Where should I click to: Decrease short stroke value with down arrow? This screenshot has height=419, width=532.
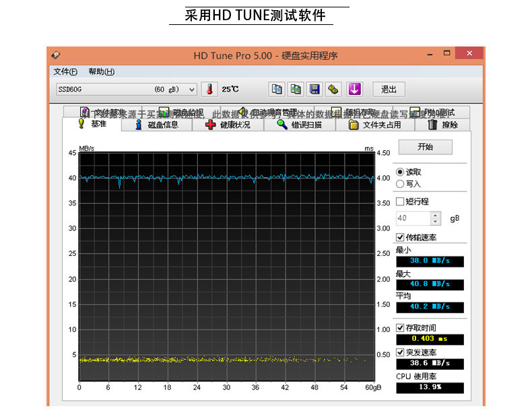click(435, 222)
